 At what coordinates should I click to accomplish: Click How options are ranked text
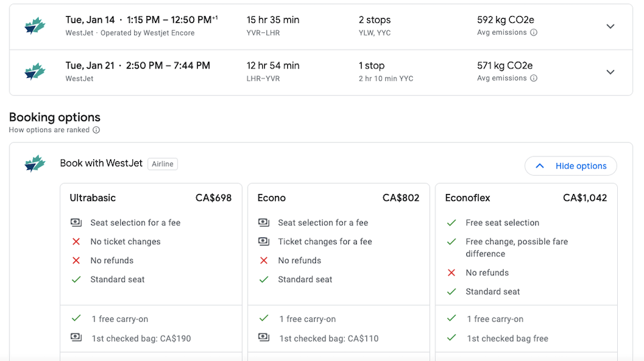[x=49, y=130]
